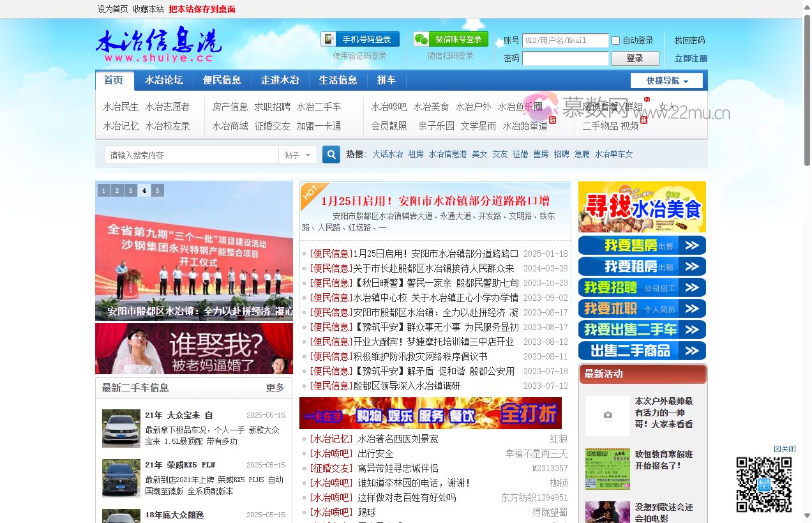This screenshot has width=812, height=523.
Task: Click the double-arrow icon on 我要售房
Action: tap(691, 245)
